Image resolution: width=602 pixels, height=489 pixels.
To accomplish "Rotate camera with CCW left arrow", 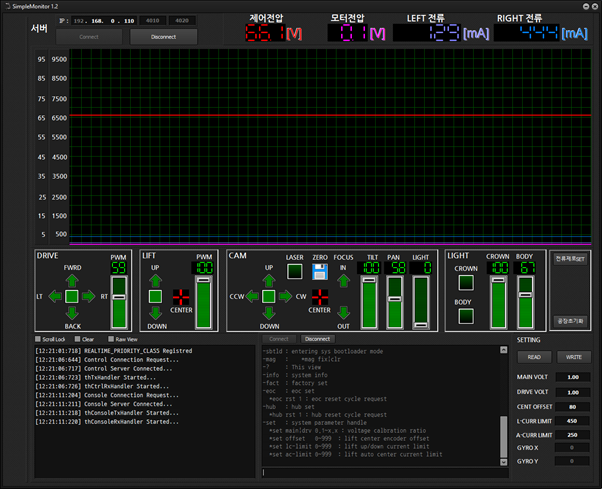I will coord(252,296).
